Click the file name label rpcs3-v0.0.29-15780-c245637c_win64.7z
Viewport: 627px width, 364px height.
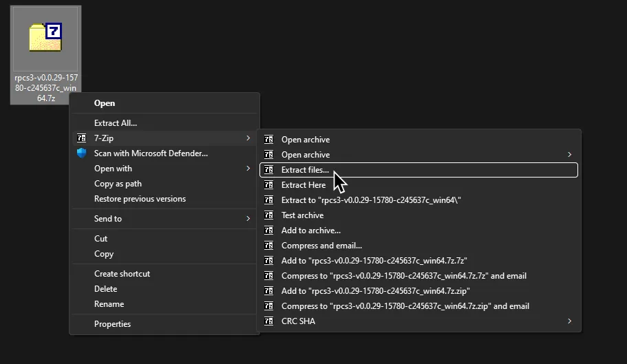click(x=46, y=88)
